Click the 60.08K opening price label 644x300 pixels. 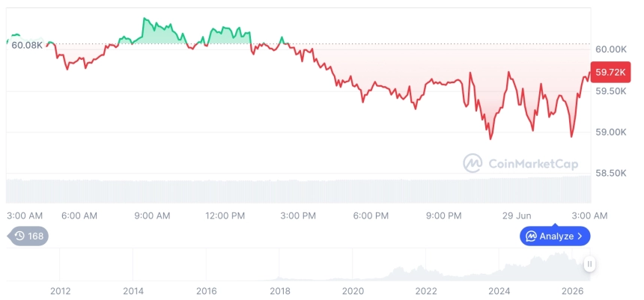pyautogui.click(x=27, y=45)
